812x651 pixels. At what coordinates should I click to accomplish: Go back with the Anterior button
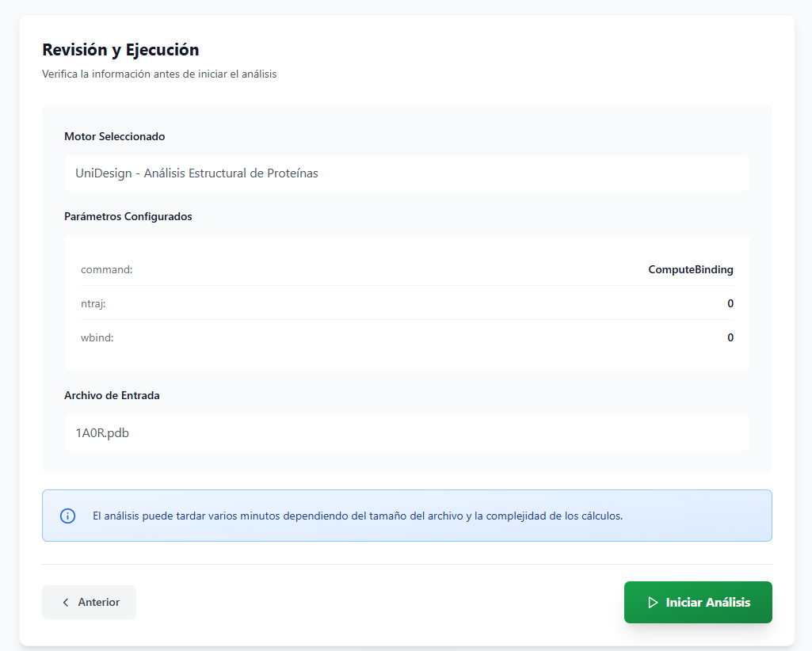tap(89, 603)
